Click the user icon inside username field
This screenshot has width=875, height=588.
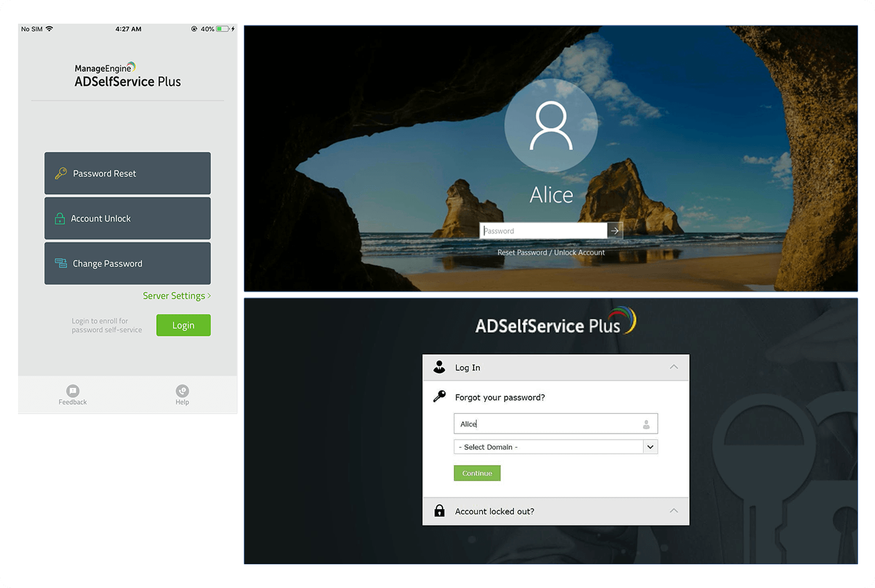646,424
